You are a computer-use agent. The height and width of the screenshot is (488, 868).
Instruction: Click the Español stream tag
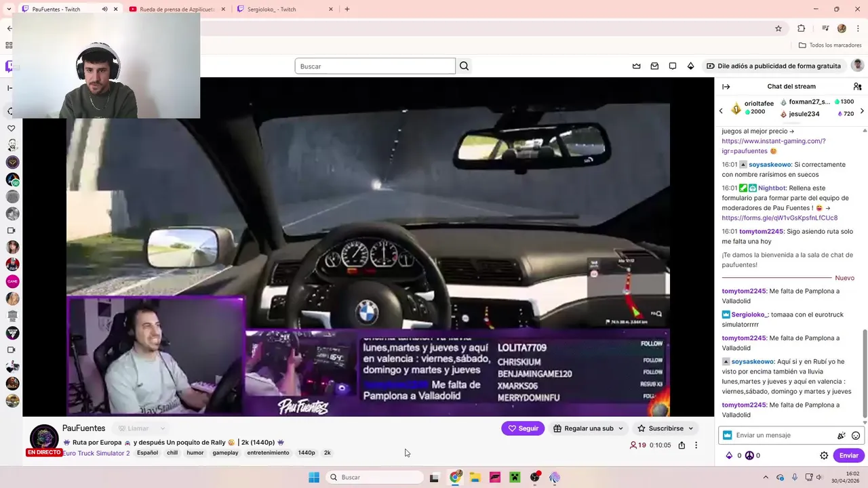pos(147,453)
